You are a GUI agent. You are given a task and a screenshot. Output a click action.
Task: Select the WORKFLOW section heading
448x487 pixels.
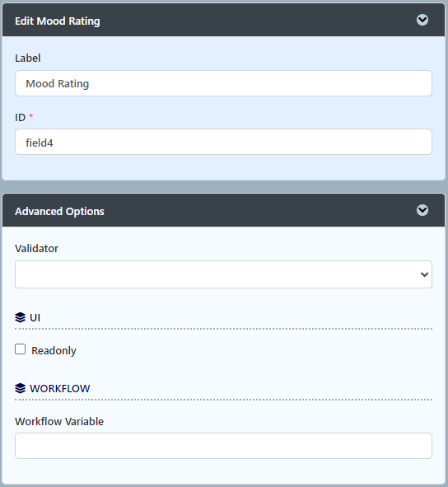[x=59, y=389]
